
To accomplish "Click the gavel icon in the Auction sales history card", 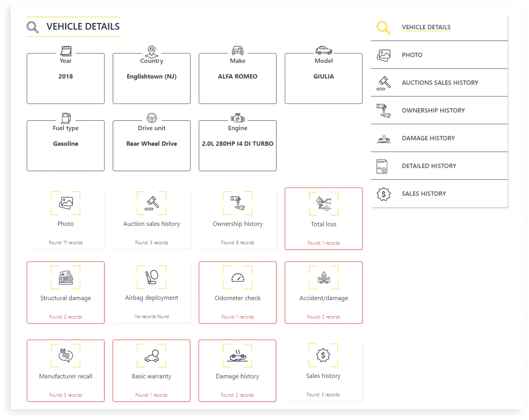I will pos(152,203).
